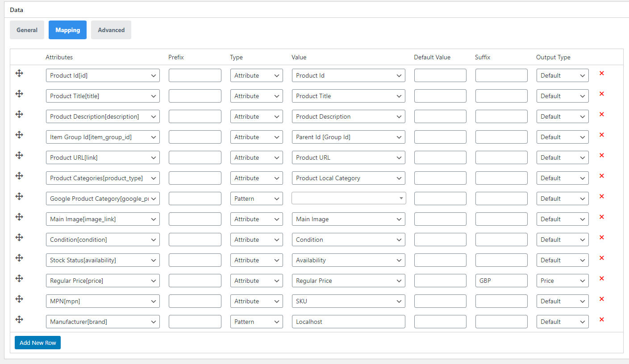
Task: Open the Stock Status[availability] attribute dropdown
Action: (x=103, y=260)
